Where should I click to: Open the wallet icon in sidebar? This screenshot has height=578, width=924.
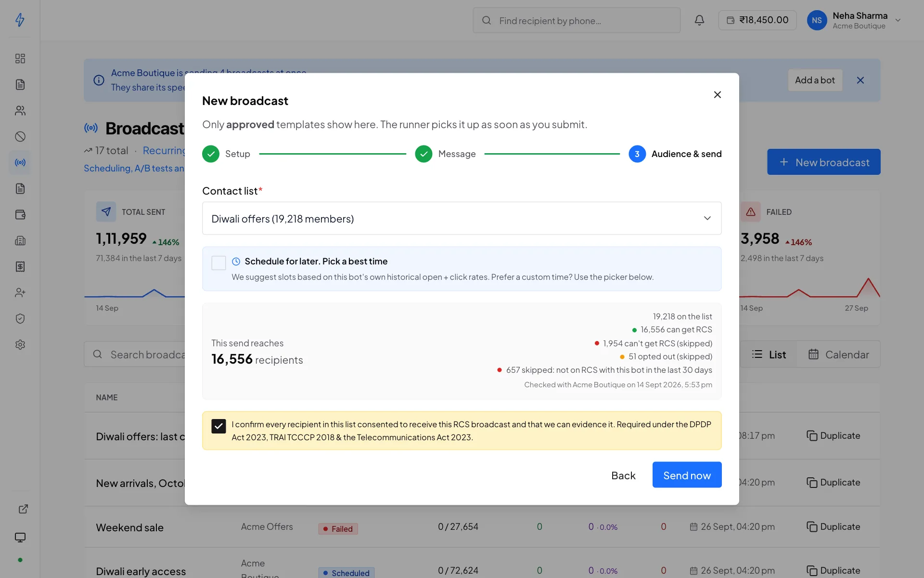coord(20,214)
